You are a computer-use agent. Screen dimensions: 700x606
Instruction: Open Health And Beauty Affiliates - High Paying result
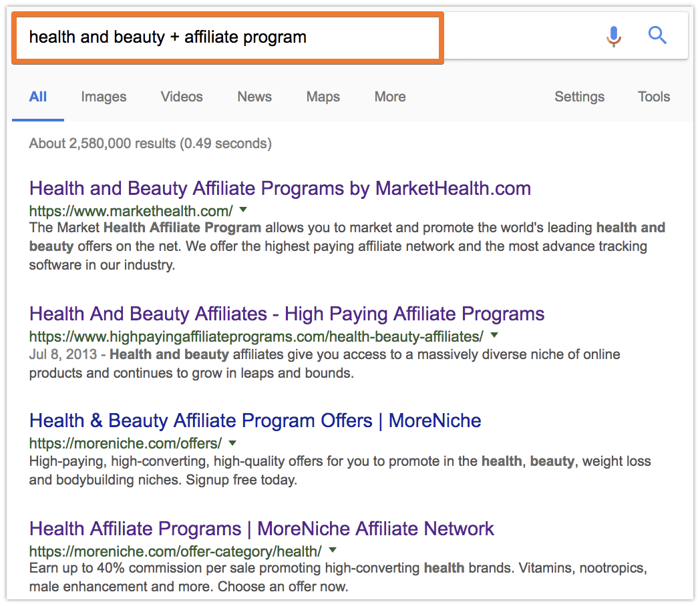pyautogui.click(x=287, y=314)
